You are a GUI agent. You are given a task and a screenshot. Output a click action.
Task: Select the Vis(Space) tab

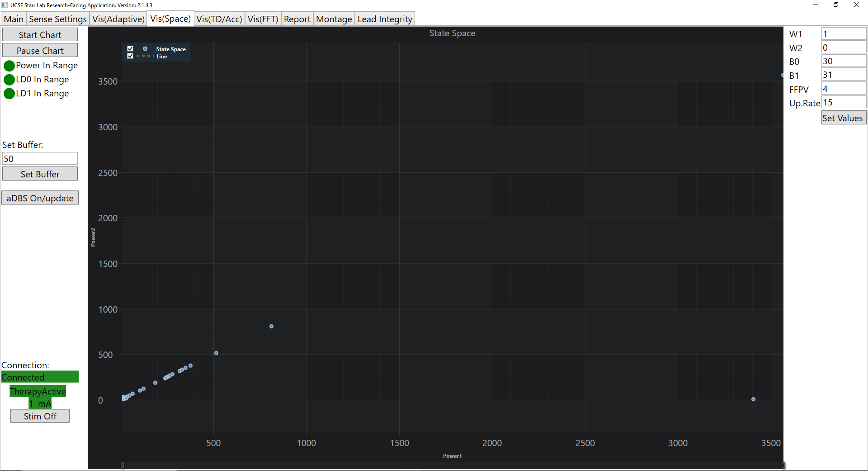170,19
